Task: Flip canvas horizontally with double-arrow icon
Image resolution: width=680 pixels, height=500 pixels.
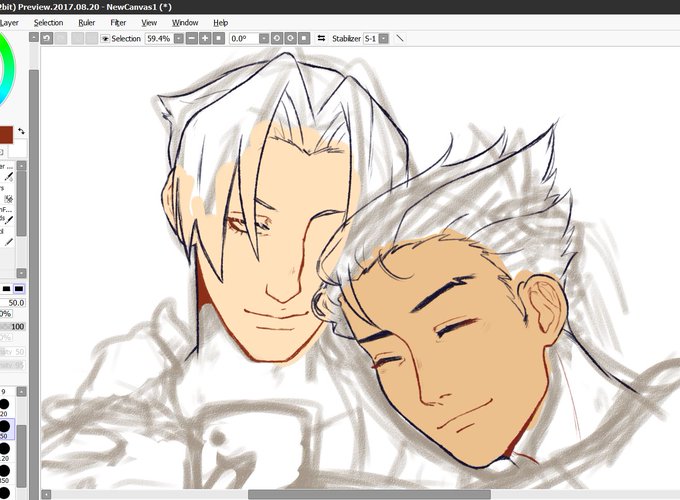Action: pos(321,39)
